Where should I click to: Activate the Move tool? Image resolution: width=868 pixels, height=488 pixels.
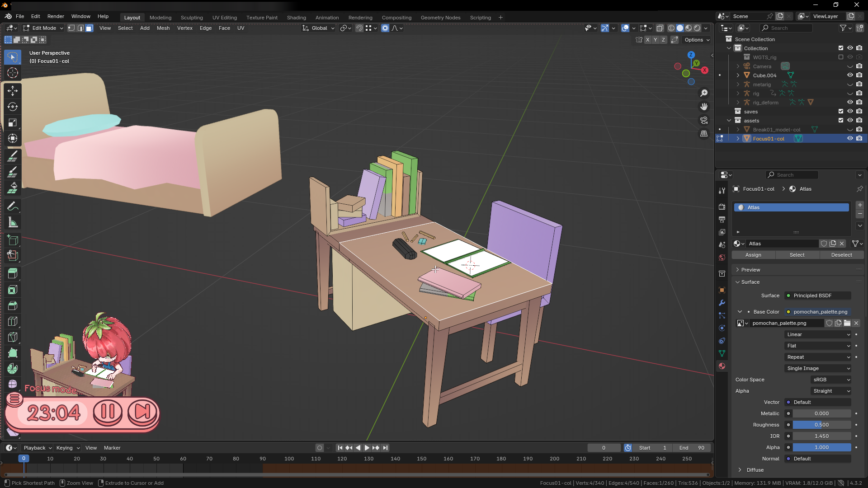point(13,91)
